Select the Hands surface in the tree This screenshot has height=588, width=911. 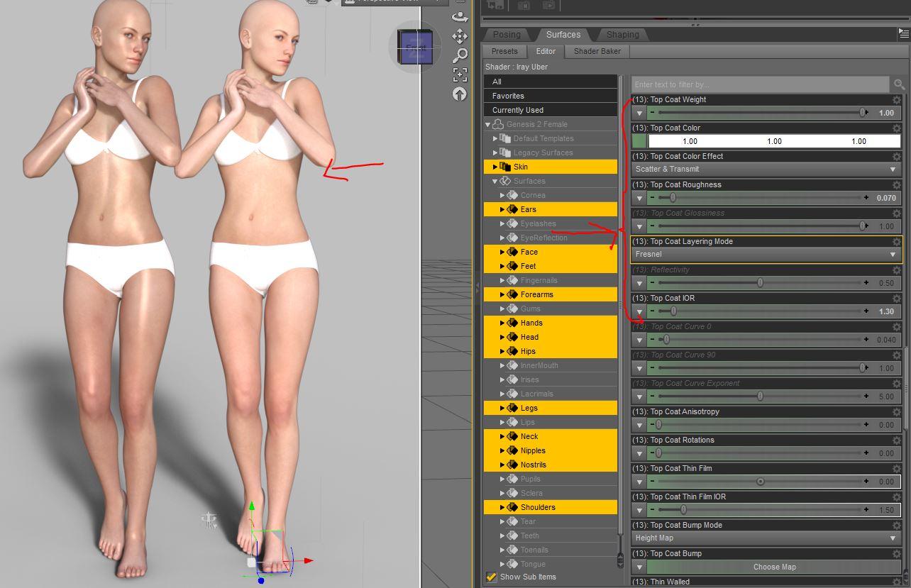point(551,323)
